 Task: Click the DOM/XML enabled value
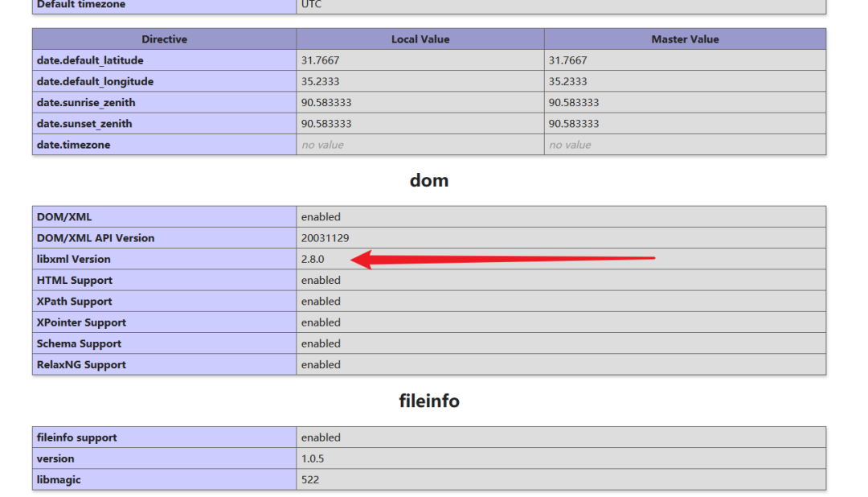[x=321, y=217]
